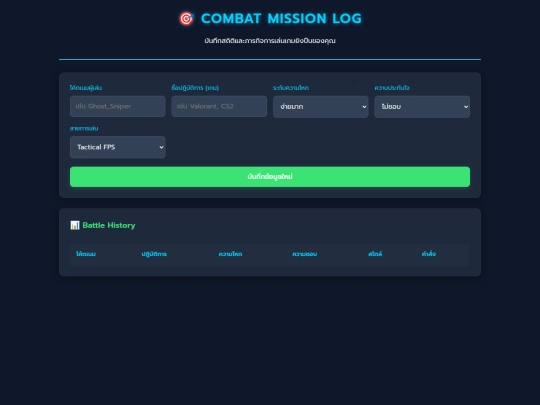Click the ความประทับใจ field label
This screenshot has height=405, width=540.
click(x=392, y=88)
